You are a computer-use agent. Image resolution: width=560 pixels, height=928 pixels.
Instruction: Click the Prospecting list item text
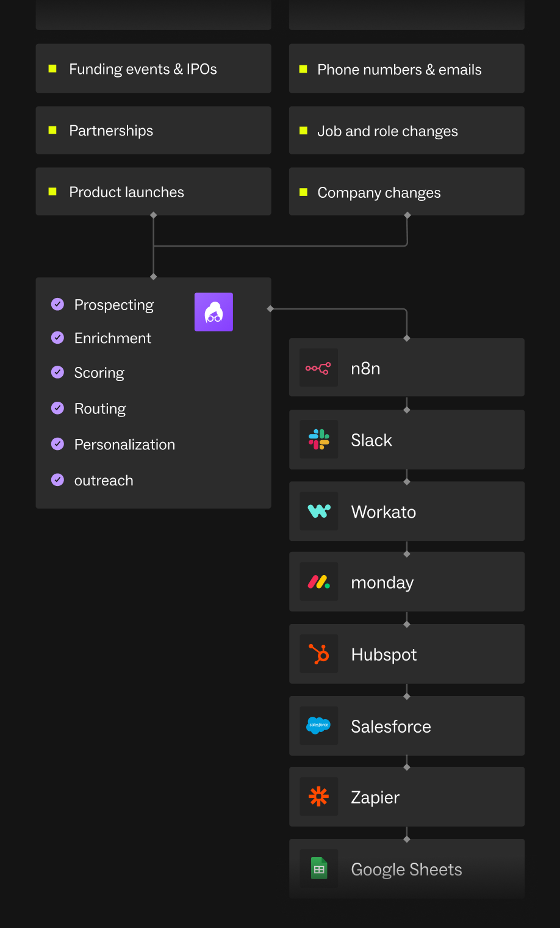(114, 305)
